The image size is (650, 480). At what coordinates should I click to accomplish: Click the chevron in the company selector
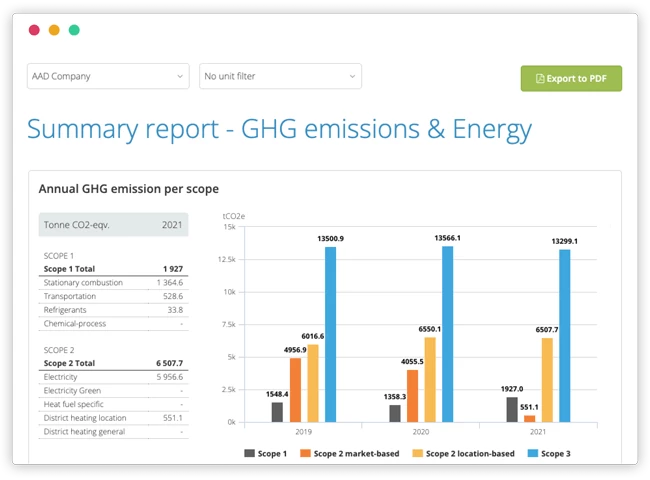click(x=180, y=76)
